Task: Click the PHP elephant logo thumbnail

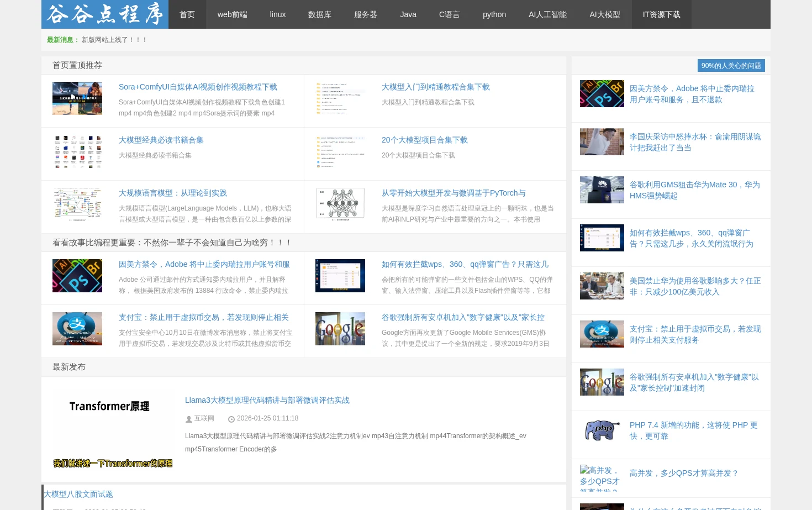Action: click(x=602, y=430)
